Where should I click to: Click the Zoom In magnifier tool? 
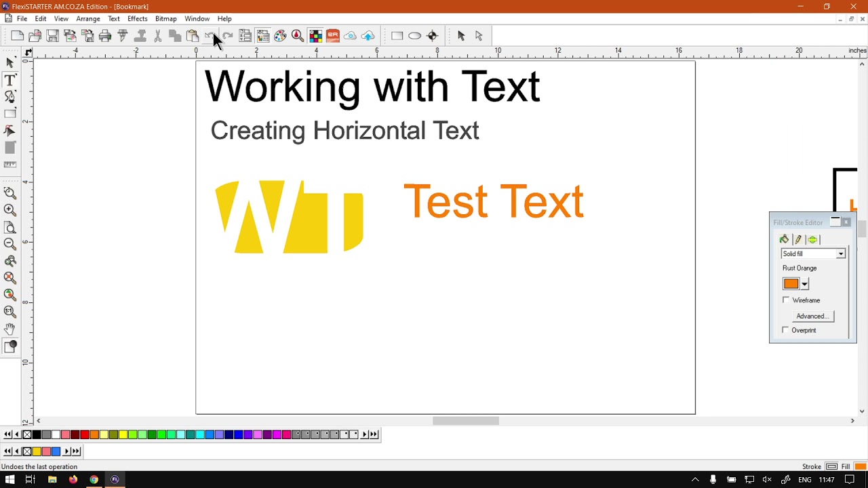[10, 210]
